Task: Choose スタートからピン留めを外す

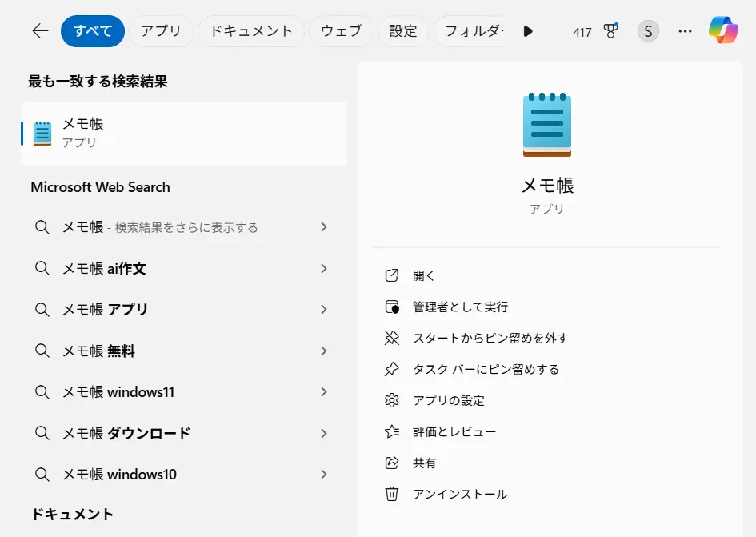Action: [491, 338]
